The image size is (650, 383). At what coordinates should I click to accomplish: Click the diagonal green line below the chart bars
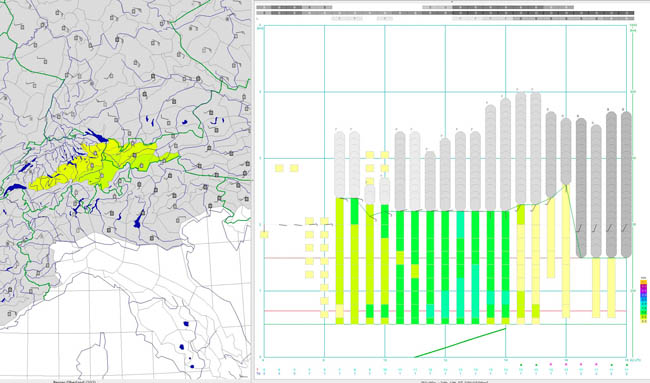460,343
